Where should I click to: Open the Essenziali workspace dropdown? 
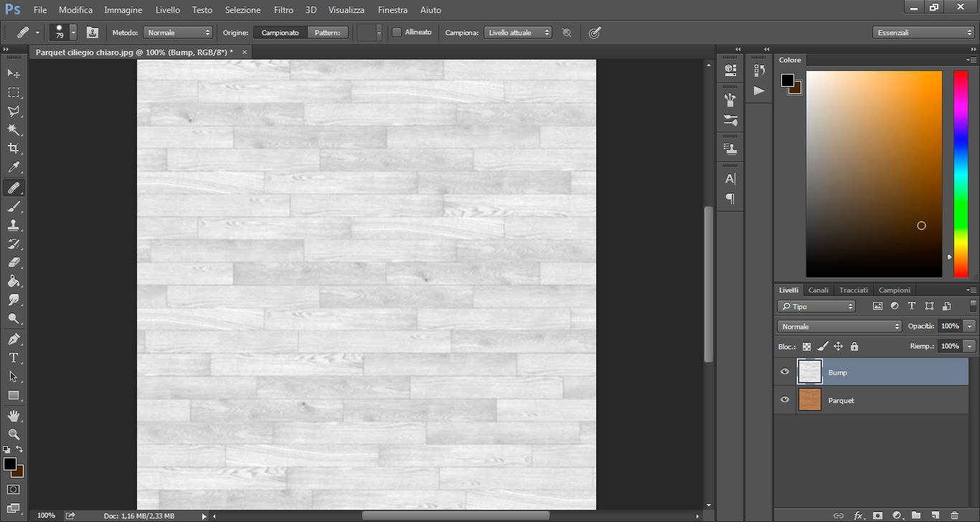pos(923,32)
